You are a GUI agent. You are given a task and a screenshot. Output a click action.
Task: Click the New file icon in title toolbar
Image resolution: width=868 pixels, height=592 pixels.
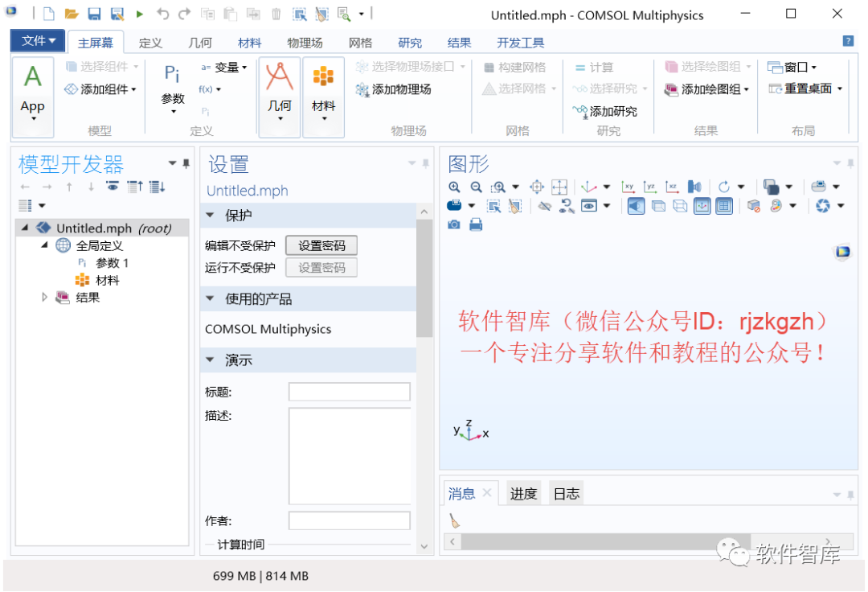click(49, 14)
